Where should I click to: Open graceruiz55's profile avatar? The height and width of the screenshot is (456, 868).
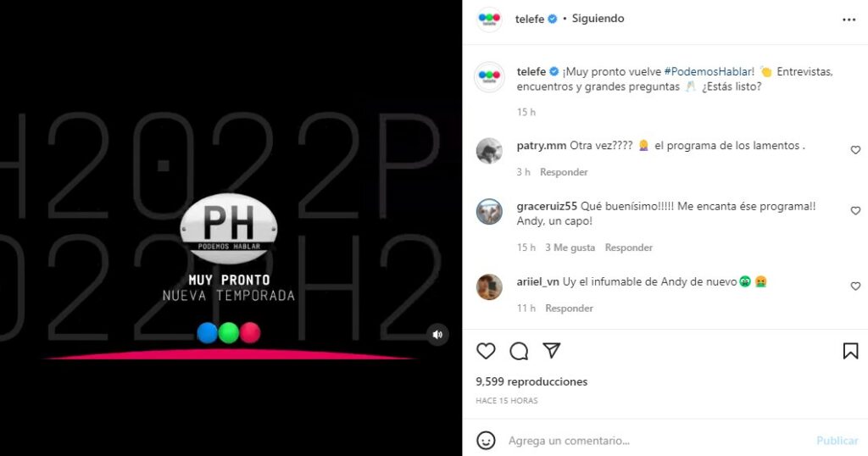pyautogui.click(x=489, y=211)
